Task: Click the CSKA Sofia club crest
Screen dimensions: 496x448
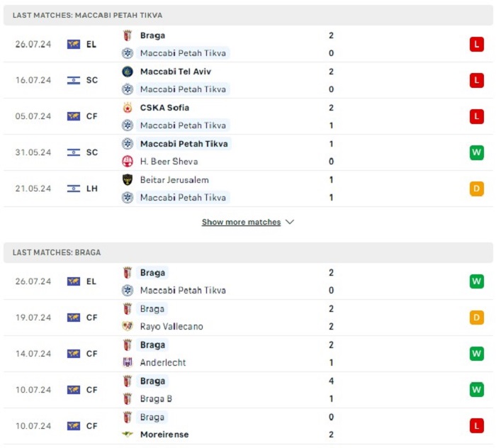Action: point(128,108)
